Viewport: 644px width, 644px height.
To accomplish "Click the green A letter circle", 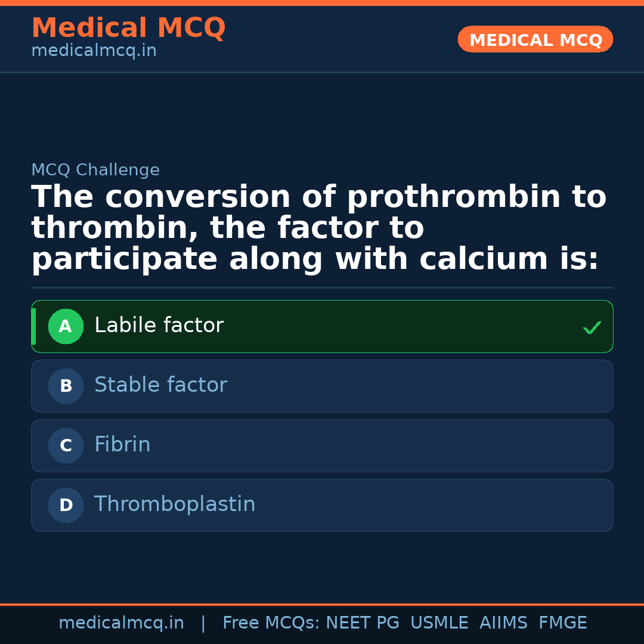I will point(66,326).
